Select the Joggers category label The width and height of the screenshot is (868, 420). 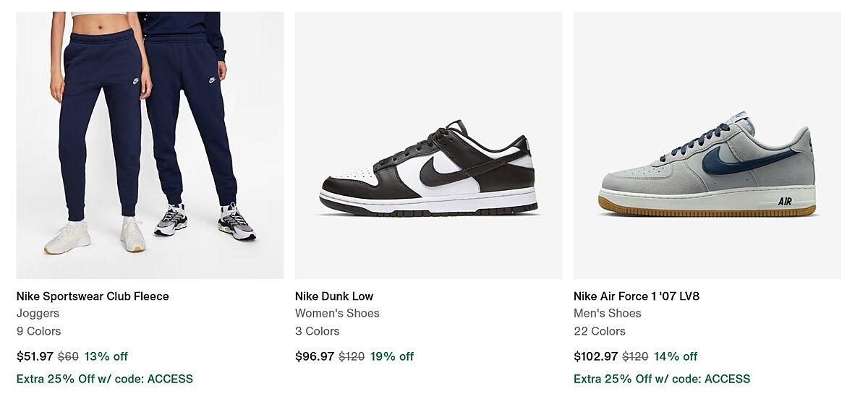[38, 314]
